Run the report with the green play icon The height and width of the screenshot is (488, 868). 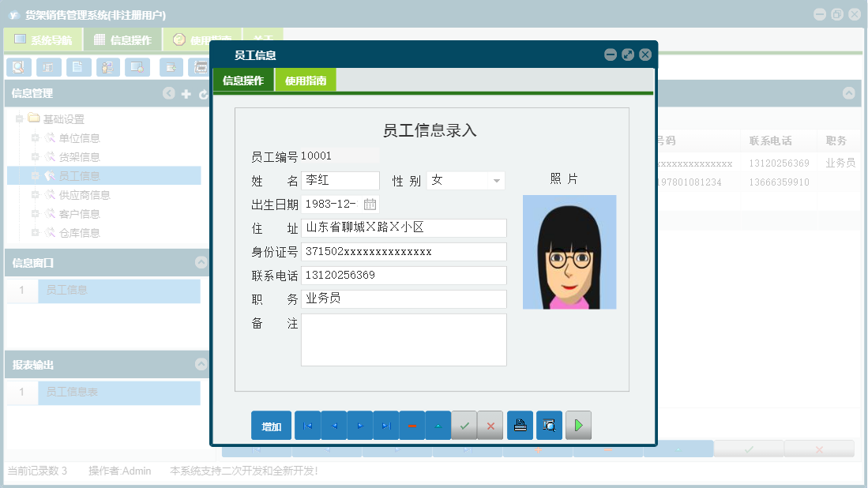[578, 425]
